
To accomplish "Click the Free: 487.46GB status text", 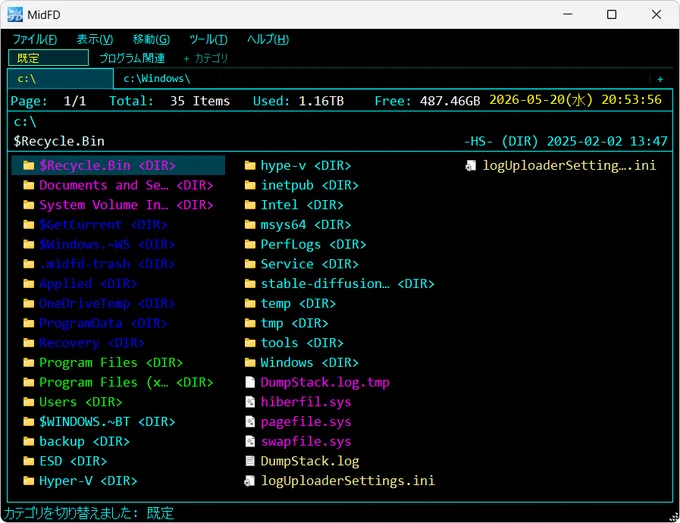I will point(427,101).
